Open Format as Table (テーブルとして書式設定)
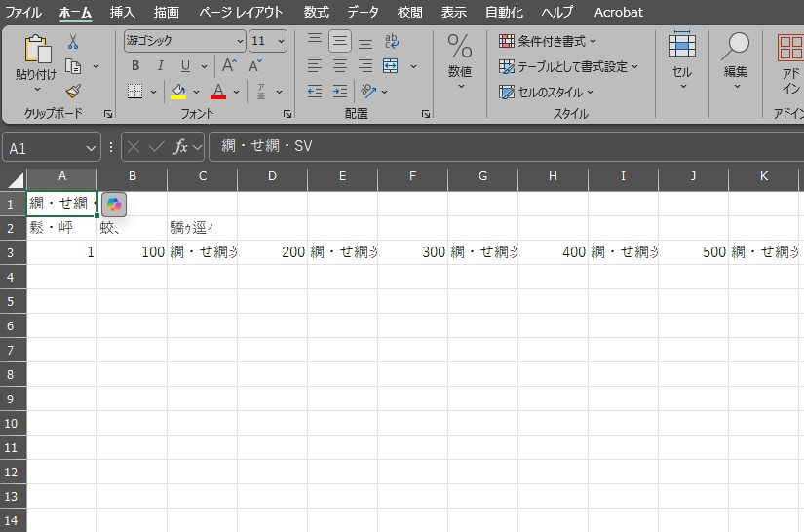 [x=568, y=66]
